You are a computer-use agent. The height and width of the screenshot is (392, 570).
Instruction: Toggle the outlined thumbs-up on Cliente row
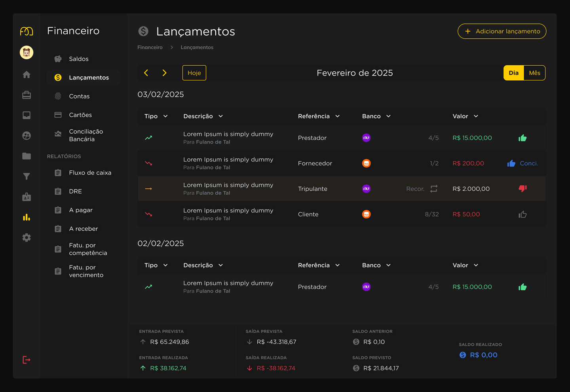tap(522, 214)
